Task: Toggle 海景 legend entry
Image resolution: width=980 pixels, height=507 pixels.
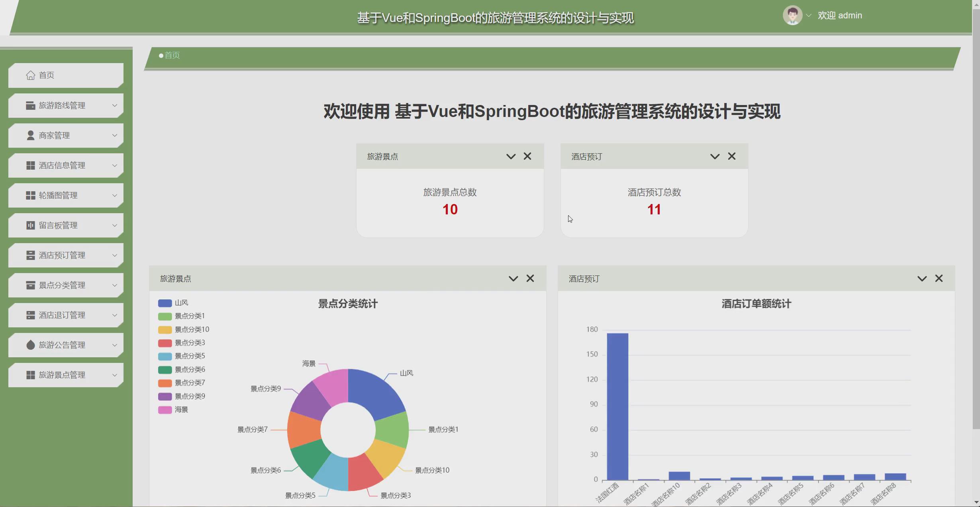Action: (x=173, y=409)
